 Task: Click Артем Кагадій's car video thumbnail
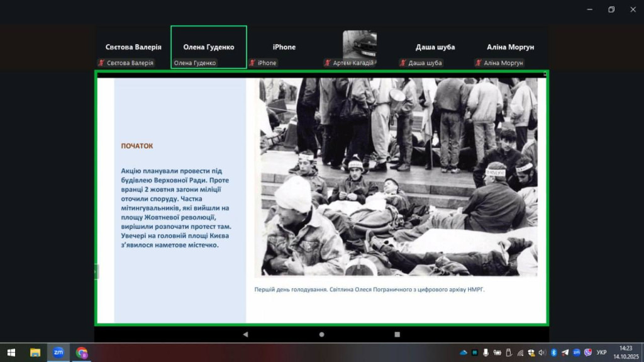point(359,44)
